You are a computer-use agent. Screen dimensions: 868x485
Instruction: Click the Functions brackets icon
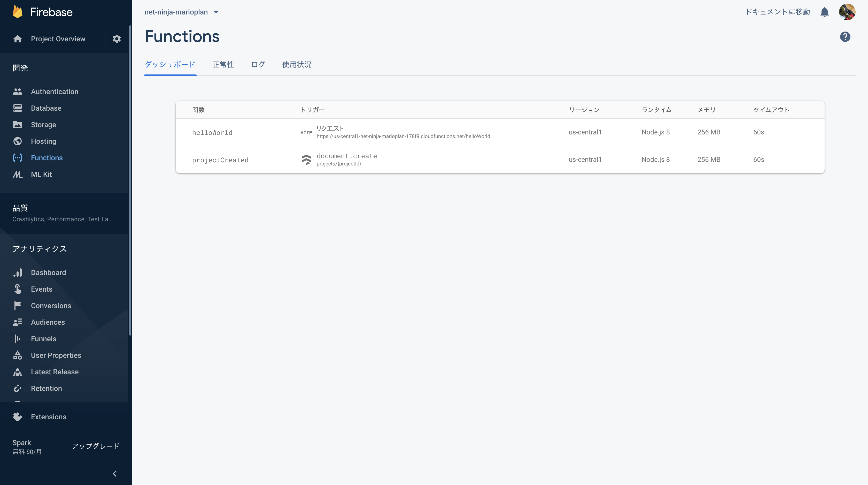[x=18, y=157]
